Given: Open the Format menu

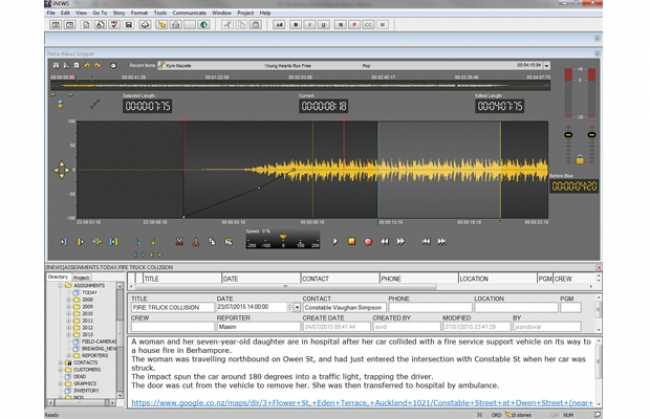Looking at the screenshot, I should click(x=139, y=13).
